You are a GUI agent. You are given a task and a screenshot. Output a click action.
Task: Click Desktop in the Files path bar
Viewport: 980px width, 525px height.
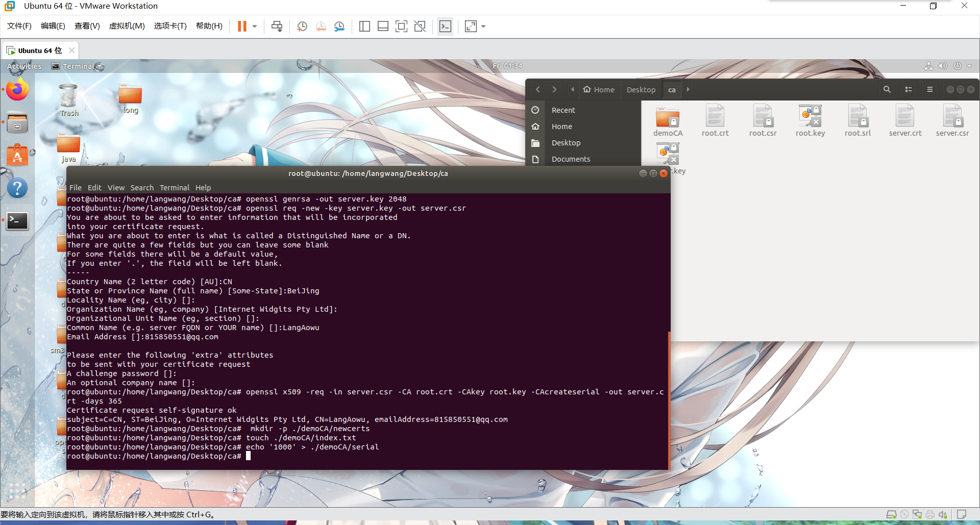[x=641, y=89]
